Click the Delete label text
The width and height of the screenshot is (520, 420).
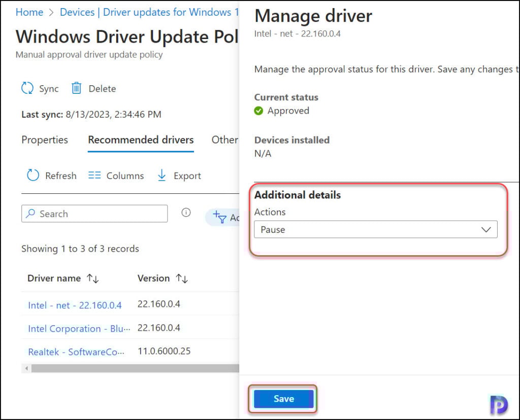[102, 89]
